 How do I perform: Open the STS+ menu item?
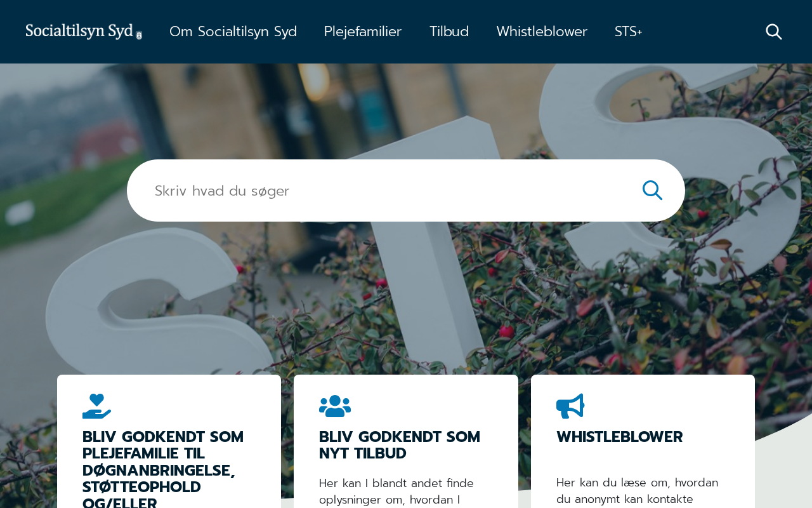(x=629, y=32)
